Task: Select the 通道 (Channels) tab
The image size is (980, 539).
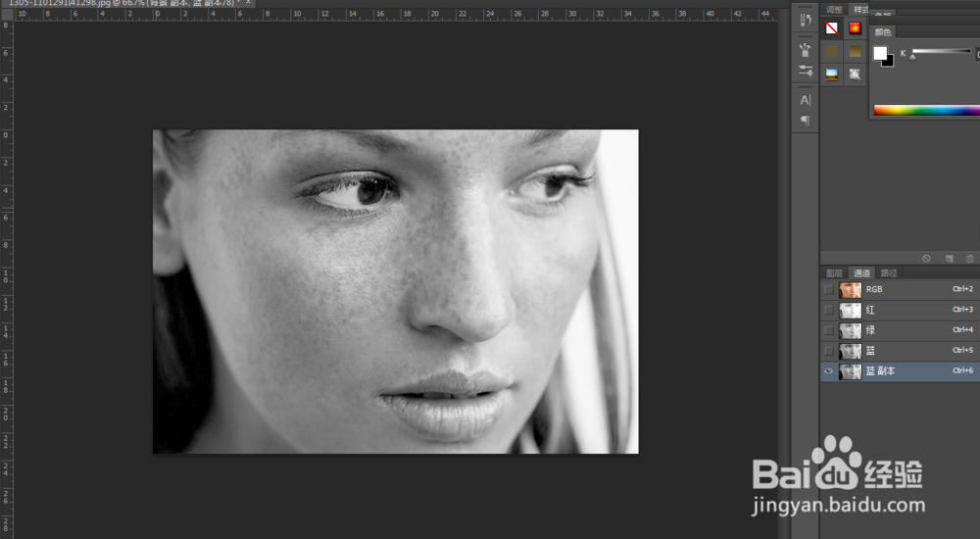Action: click(861, 273)
